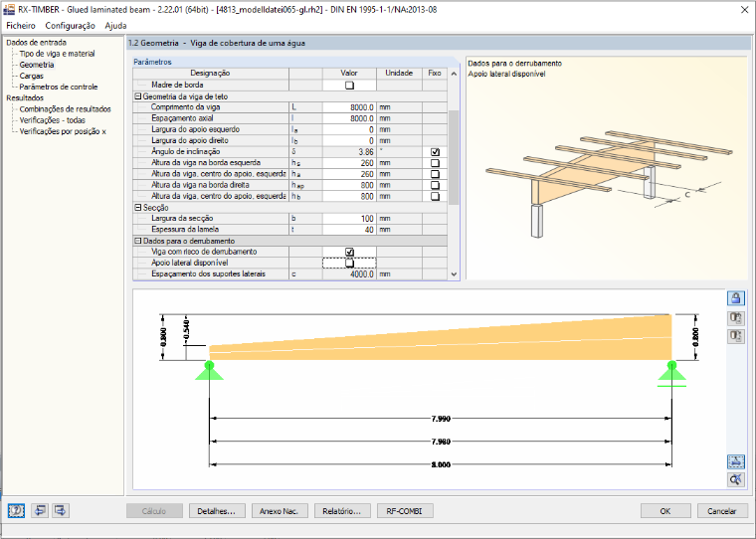Open the Ficheiro menu

coord(21,26)
